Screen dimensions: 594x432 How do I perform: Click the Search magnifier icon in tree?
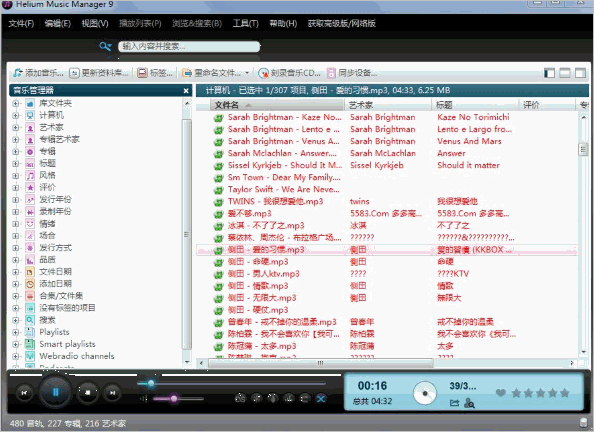(x=30, y=320)
